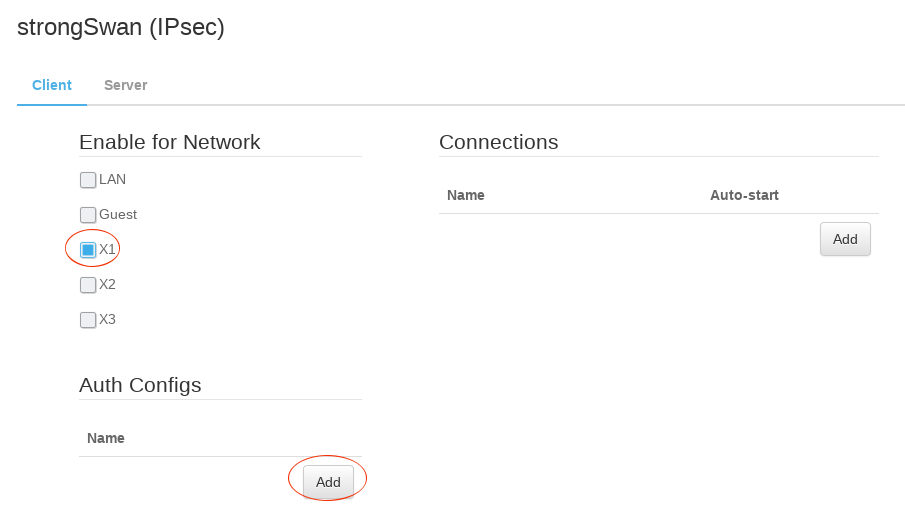
Task: Click the Guest label text
Action: pyautogui.click(x=118, y=214)
